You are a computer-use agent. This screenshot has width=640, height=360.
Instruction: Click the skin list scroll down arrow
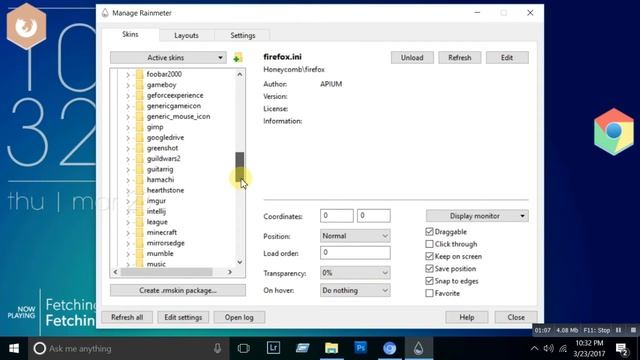[x=240, y=262]
